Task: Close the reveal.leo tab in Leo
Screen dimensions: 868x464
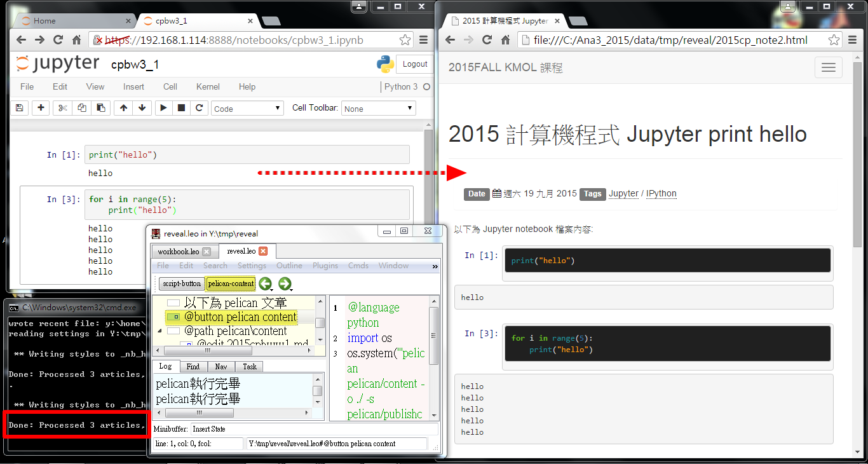Action: 263,251
